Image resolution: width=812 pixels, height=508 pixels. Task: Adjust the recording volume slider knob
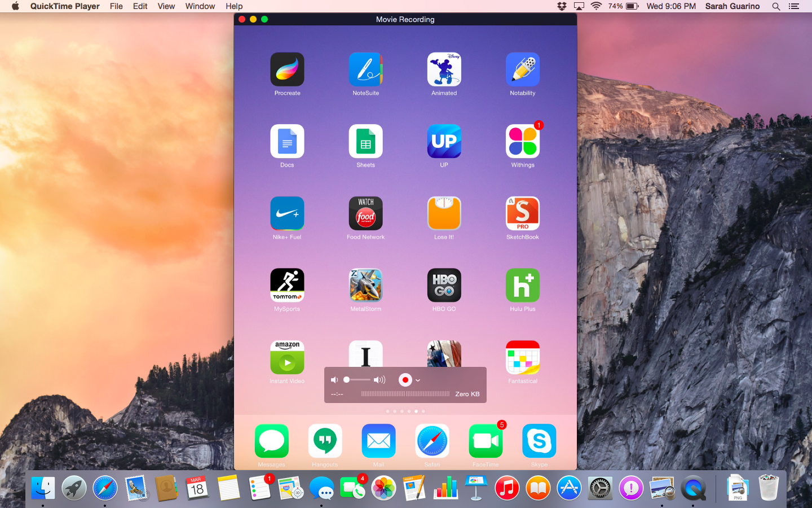[x=347, y=380]
